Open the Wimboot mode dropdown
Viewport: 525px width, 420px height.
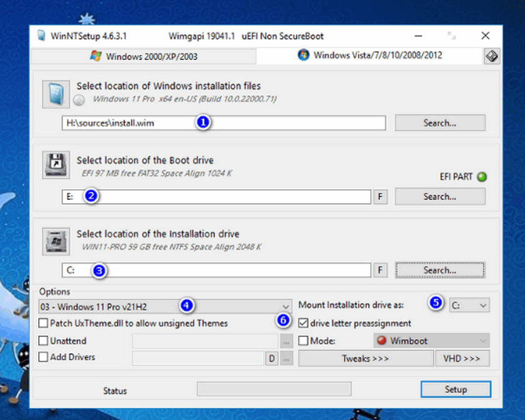[x=431, y=341]
